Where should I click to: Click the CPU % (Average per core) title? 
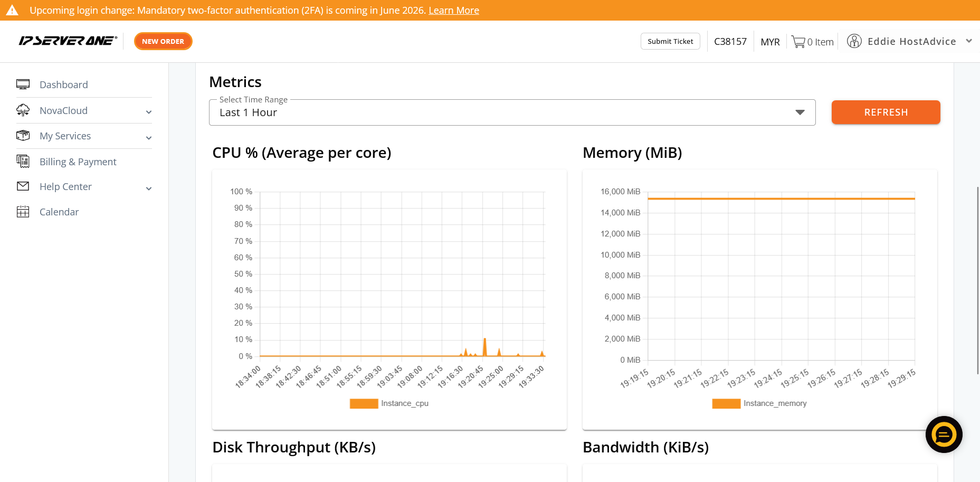coord(302,153)
